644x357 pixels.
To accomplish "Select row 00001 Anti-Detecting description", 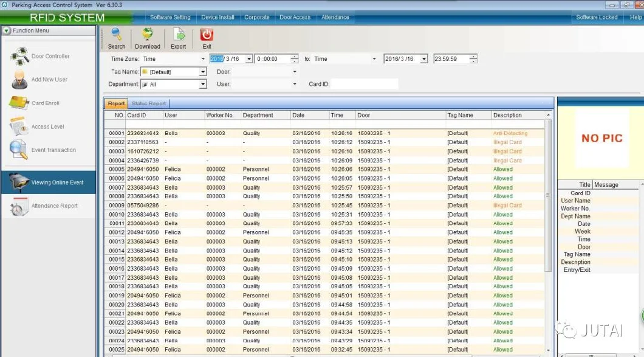I will [510, 133].
